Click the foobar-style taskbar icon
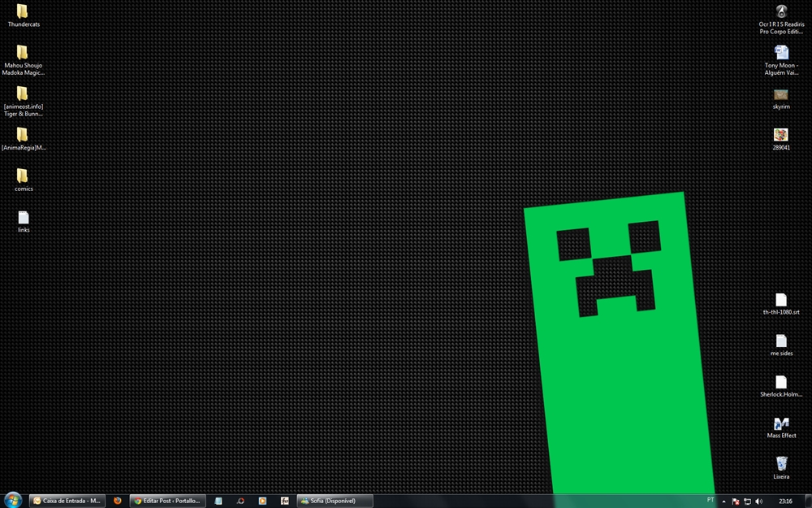812x508 pixels. (284, 501)
